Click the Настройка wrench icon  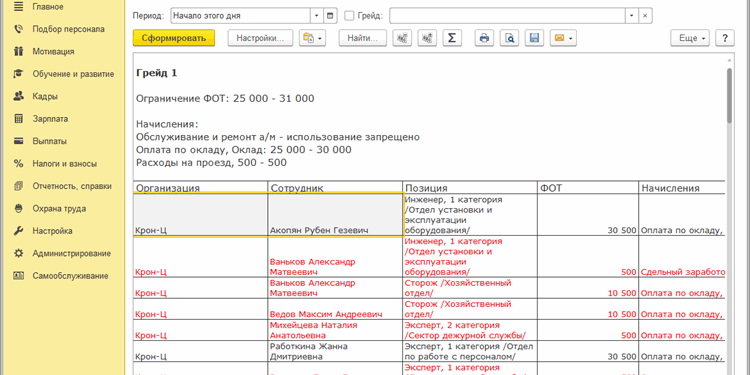(x=19, y=231)
